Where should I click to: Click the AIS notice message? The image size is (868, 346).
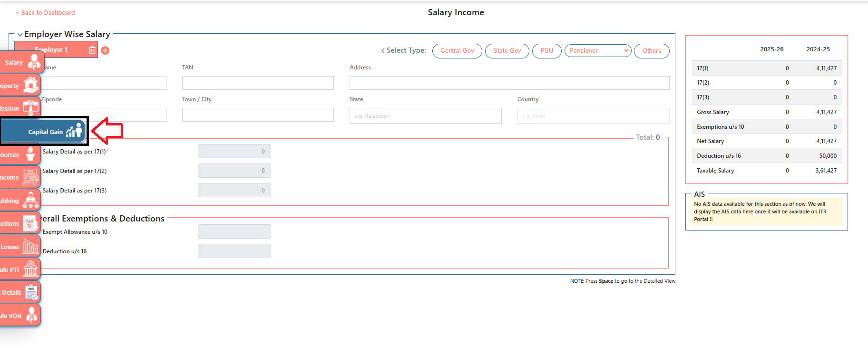pyautogui.click(x=766, y=211)
